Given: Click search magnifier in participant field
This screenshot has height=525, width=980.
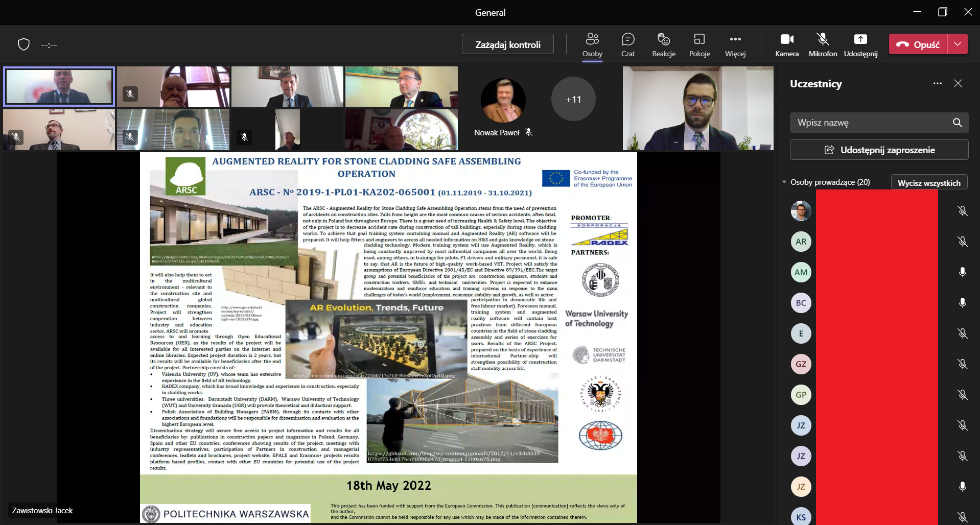Looking at the screenshot, I should [957, 123].
